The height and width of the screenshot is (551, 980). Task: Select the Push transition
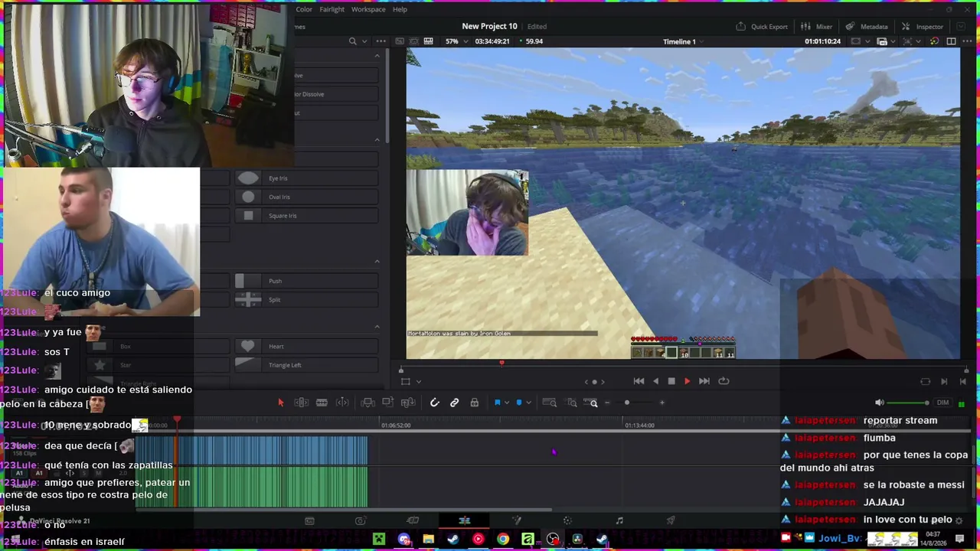click(x=306, y=281)
